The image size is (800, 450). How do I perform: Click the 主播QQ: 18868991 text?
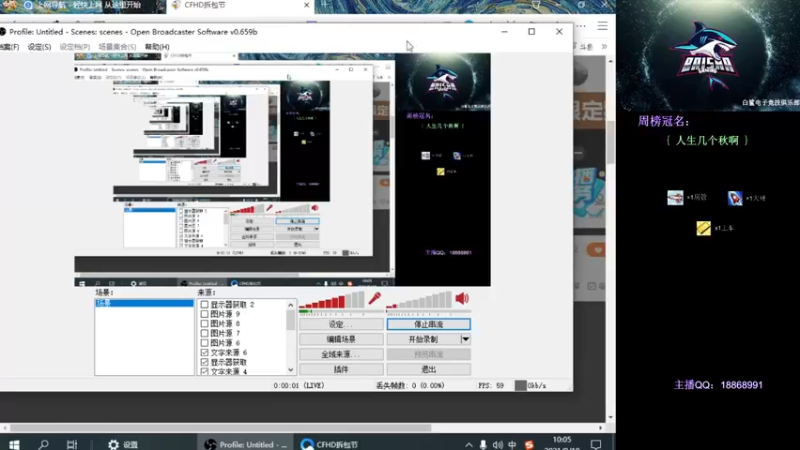(x=718, y=385)
